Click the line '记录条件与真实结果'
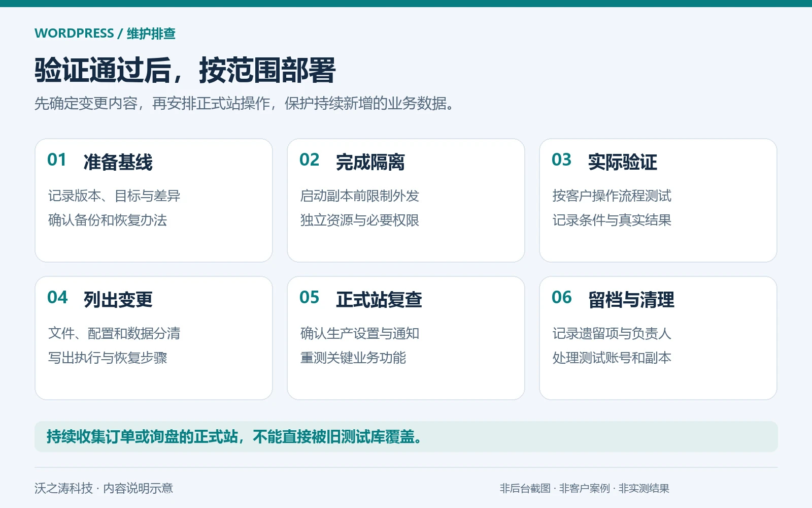Screen dimensions: 812x508 point(612,220)
